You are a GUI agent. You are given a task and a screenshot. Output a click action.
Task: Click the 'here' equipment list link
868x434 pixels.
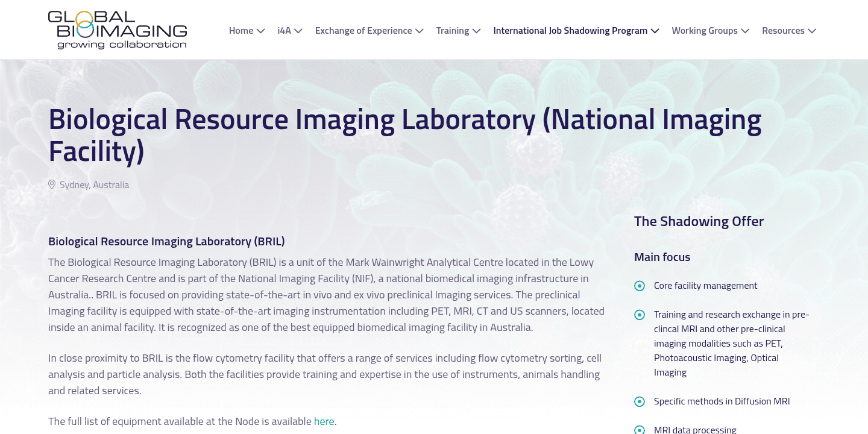click(324, 421)
